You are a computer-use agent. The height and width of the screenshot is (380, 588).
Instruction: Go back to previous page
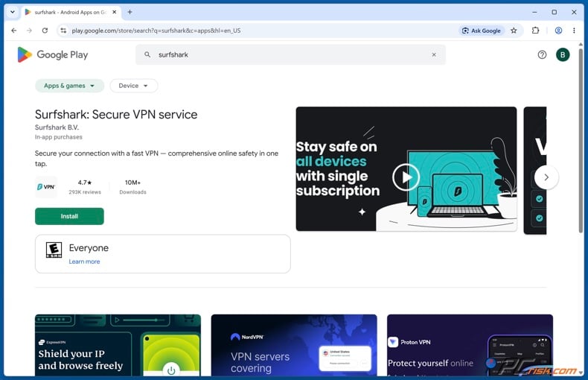pyautogui.click(x=14, y=31)
